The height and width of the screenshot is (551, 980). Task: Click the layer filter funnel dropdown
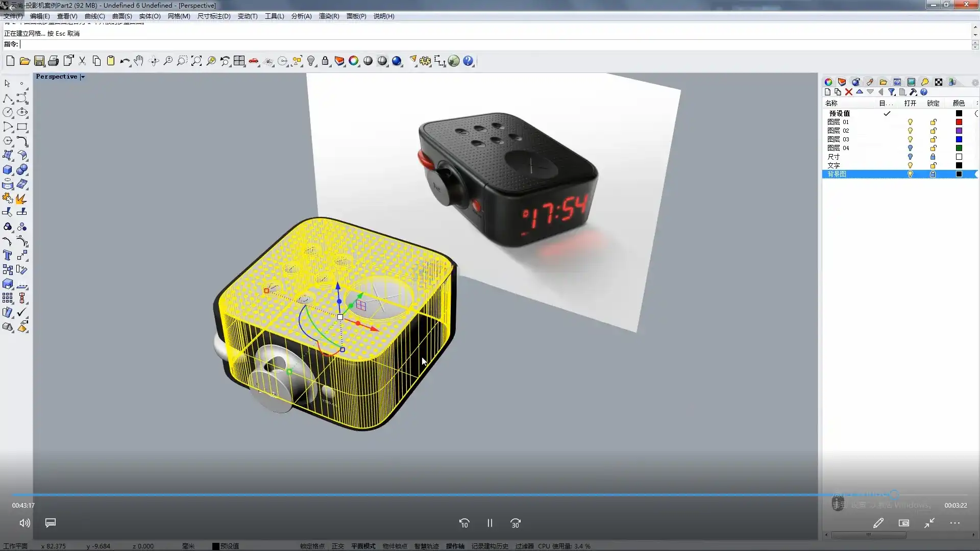(x=892, y=92)
